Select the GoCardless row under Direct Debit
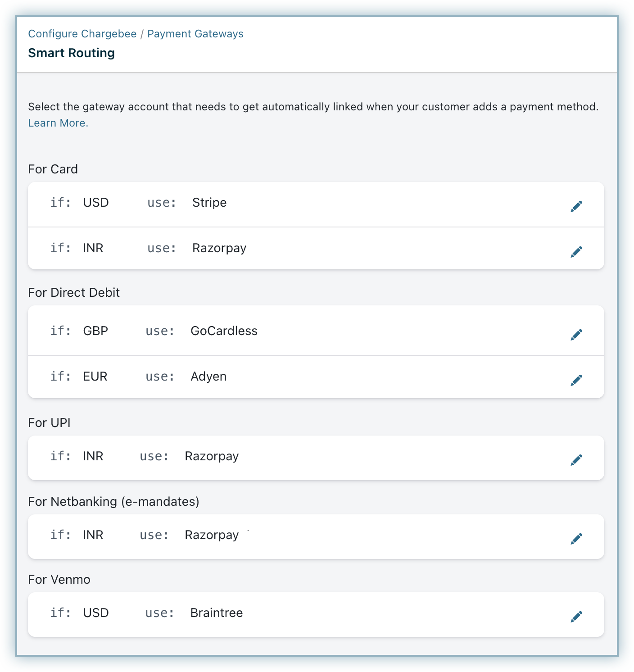This screenshot has width=634, height=672. (224, 331)
